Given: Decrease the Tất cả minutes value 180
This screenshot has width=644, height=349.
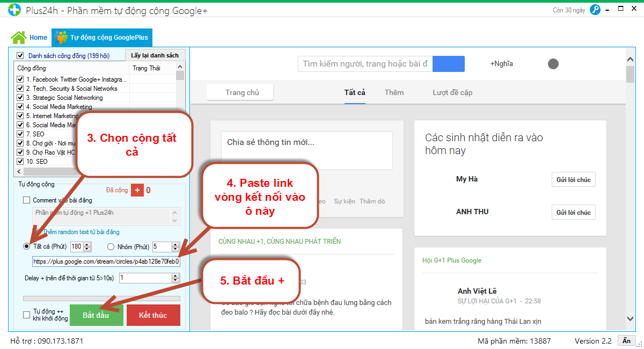Looking at the screenshot, I should [88, 250].
